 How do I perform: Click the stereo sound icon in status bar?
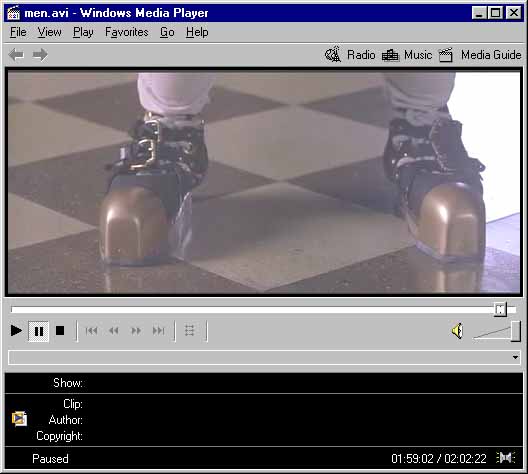click(506, 458)
